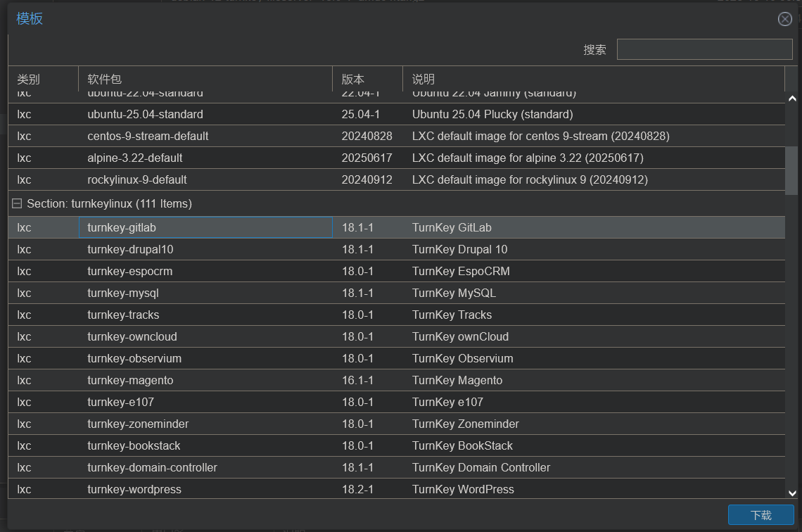Choose the alpine-3.22-default template

[x=135, y=158]
